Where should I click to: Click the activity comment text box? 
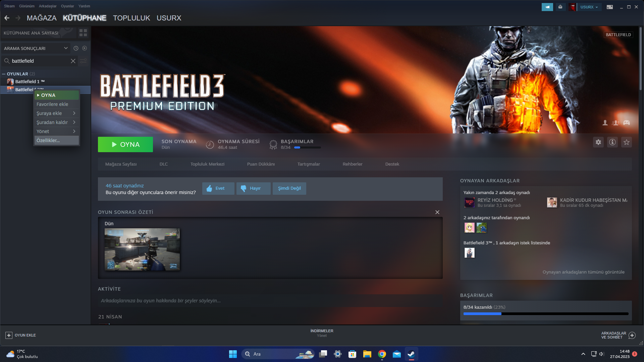[x=270, y=301]
